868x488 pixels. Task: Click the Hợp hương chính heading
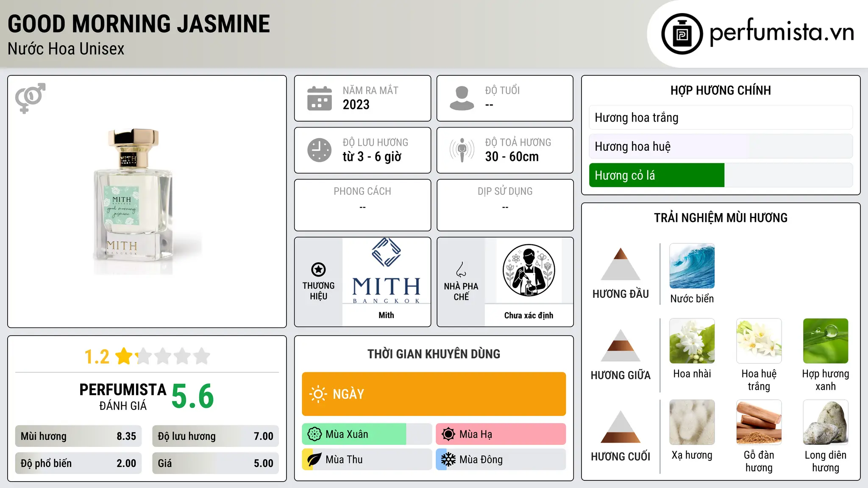pos(721,90)
